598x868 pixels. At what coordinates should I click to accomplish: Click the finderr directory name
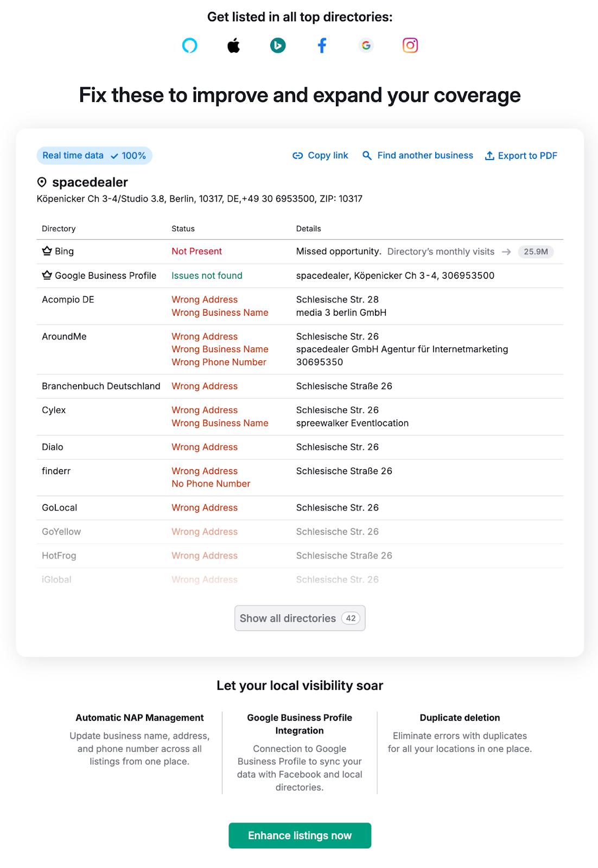(x=56, y=471)
